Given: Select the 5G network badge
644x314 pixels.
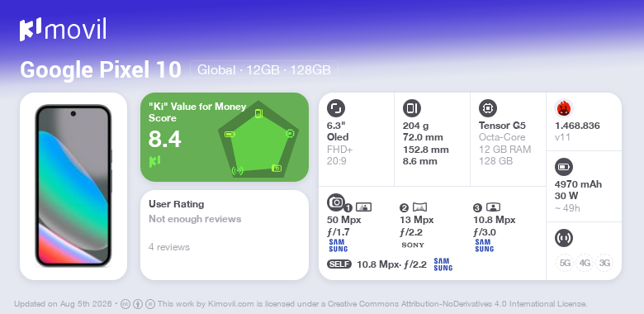Looking at the screenshot, I should coord(565,263).
